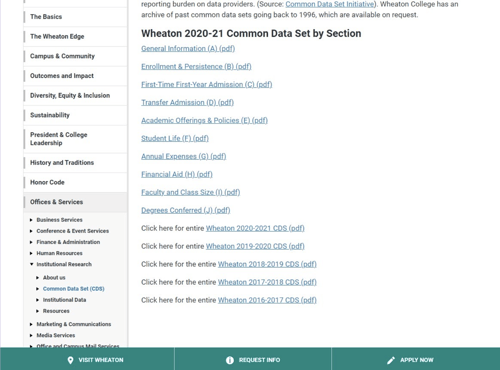Open Wheaton 2019-2020 CDS pdf

tap(255, 247)
